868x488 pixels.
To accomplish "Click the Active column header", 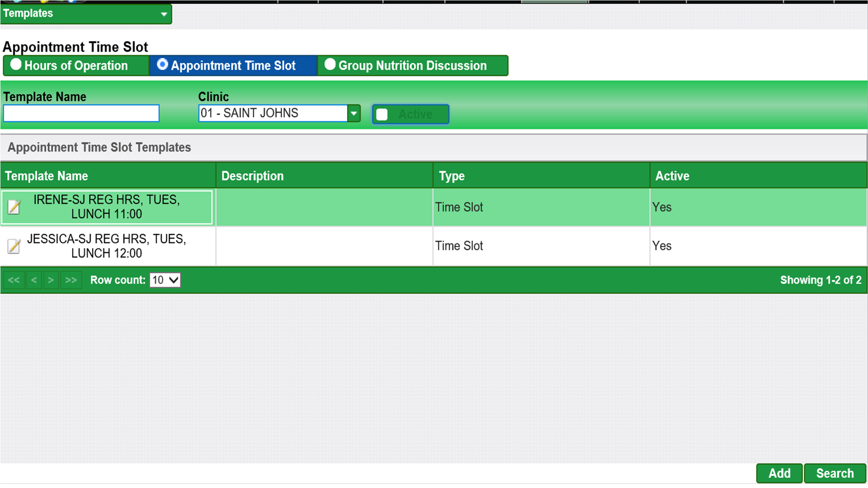I will 672,176.
